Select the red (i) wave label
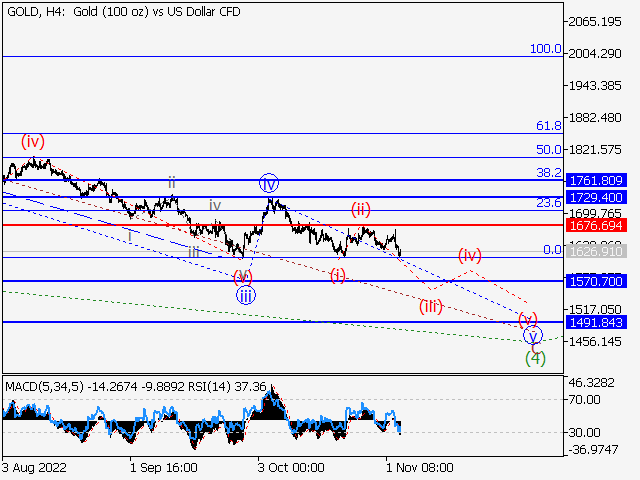 point(338,276)
